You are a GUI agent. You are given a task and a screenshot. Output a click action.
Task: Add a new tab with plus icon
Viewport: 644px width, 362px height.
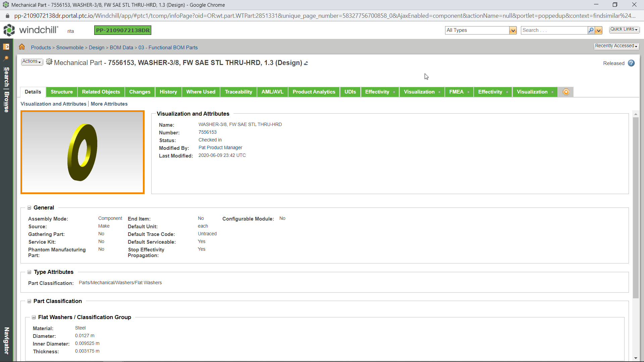pos(566,92)
